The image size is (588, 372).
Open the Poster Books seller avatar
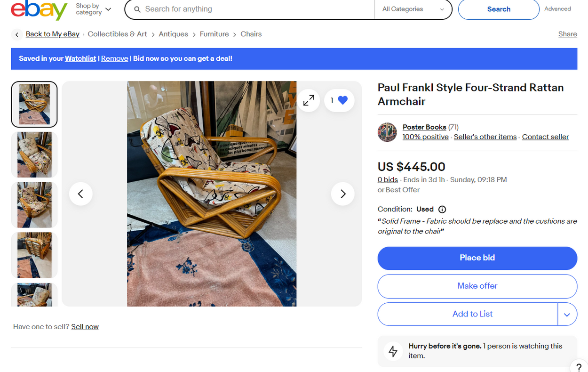[387, 132]
